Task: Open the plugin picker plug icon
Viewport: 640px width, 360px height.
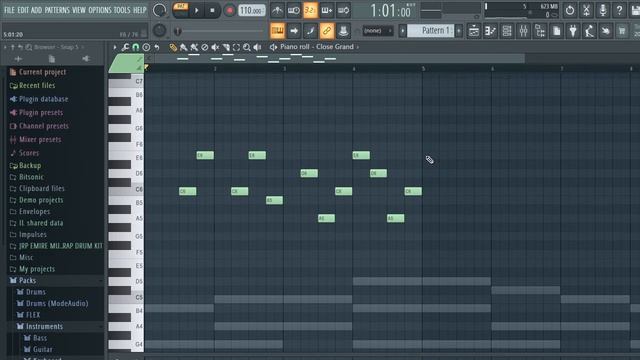Action: coord(573,31)
